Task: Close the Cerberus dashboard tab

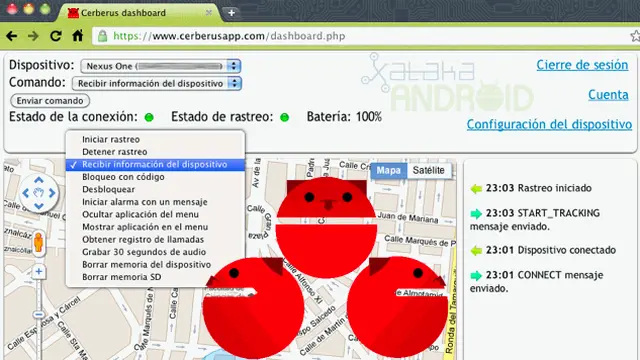Action: 209,13
